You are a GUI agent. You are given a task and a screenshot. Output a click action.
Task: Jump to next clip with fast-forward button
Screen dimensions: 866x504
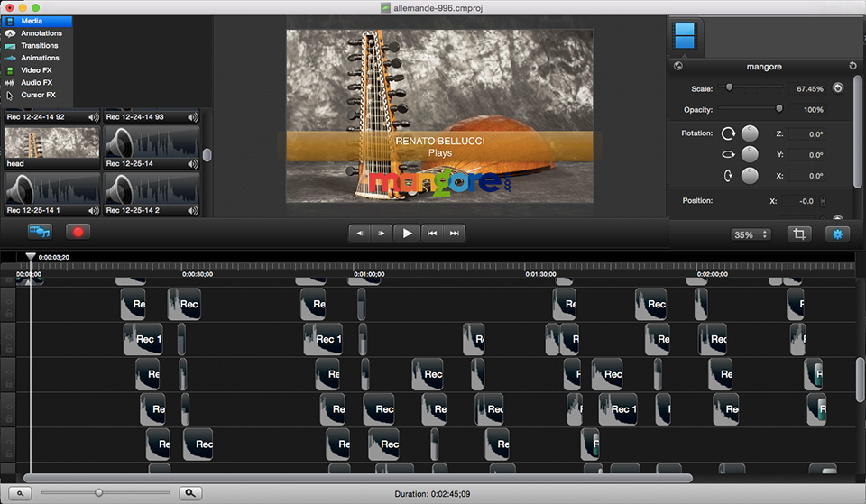click(454, 234)
